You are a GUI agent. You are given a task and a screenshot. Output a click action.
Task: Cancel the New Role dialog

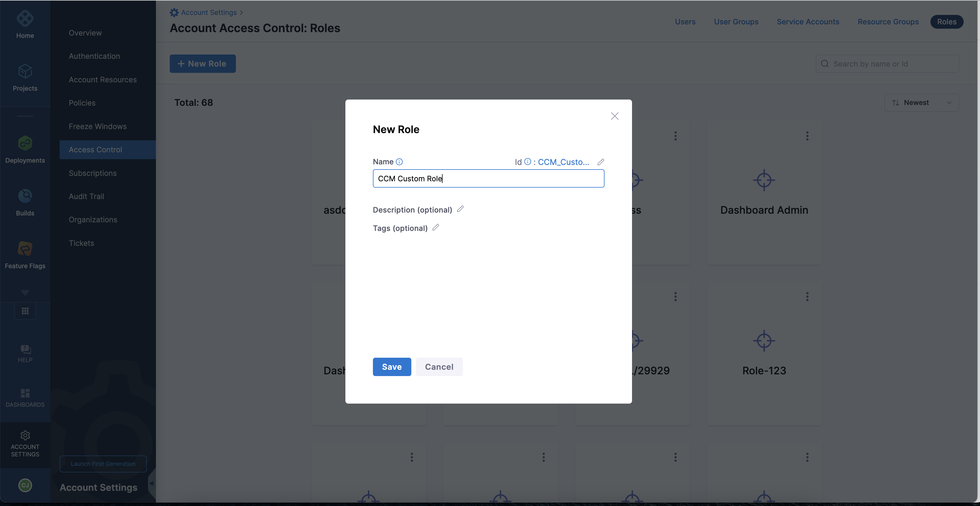pyautogui.click(x=439, y=367)
